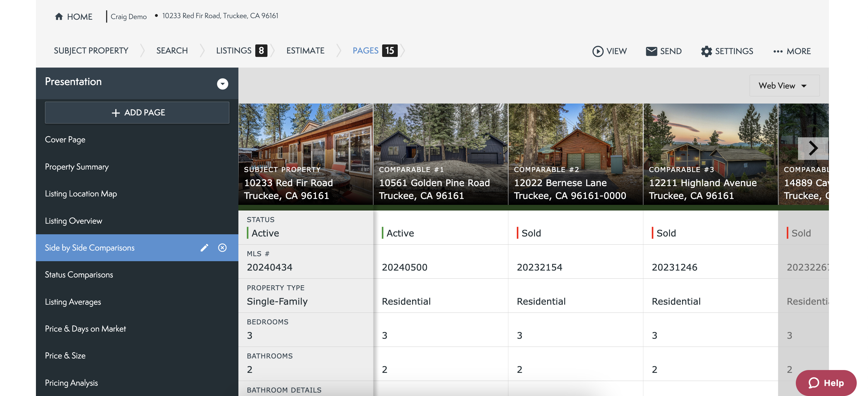Open Property Summary page
The image size is (868, 396).
[x=77, y=167]
